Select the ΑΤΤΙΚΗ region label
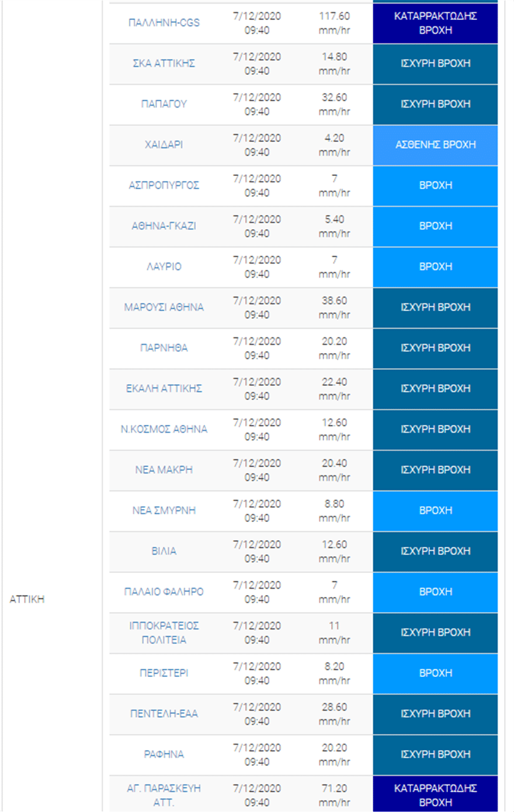Screen dimensions: 514x812 pos(27,599)
